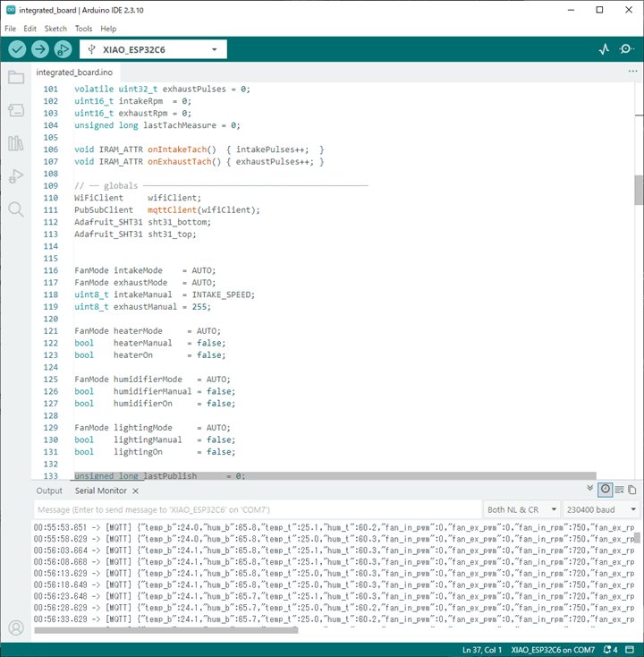
Task: Open the Serial Plotter icon
Action: click(604, 49)
